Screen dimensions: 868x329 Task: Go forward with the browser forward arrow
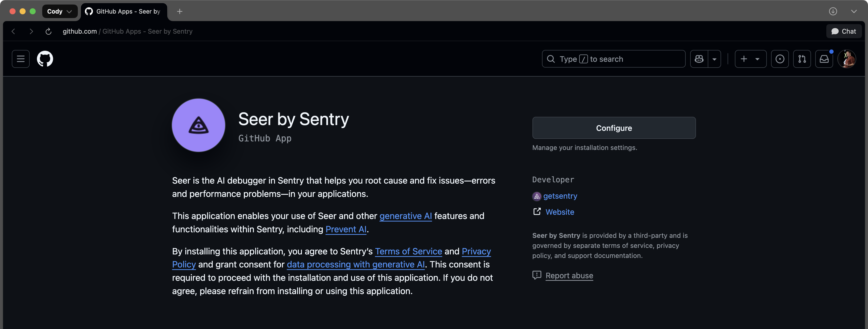[x=31, y=31]
